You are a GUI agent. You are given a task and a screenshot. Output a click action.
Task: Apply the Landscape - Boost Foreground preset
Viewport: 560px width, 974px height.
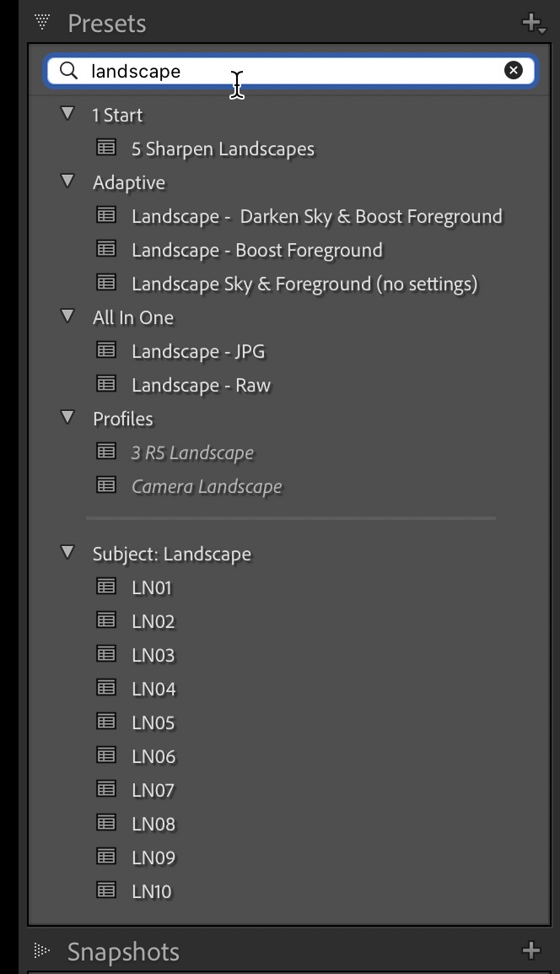coord(256,249)
